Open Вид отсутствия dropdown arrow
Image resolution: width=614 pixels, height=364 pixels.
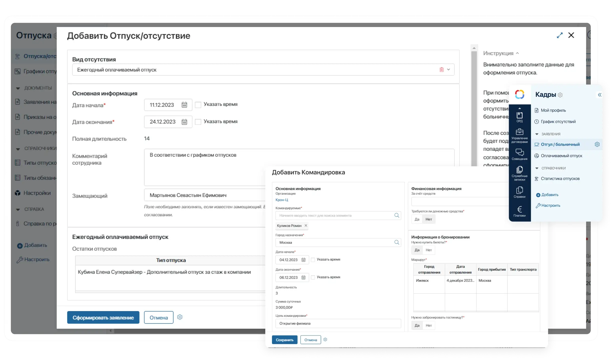coord(448,70)
